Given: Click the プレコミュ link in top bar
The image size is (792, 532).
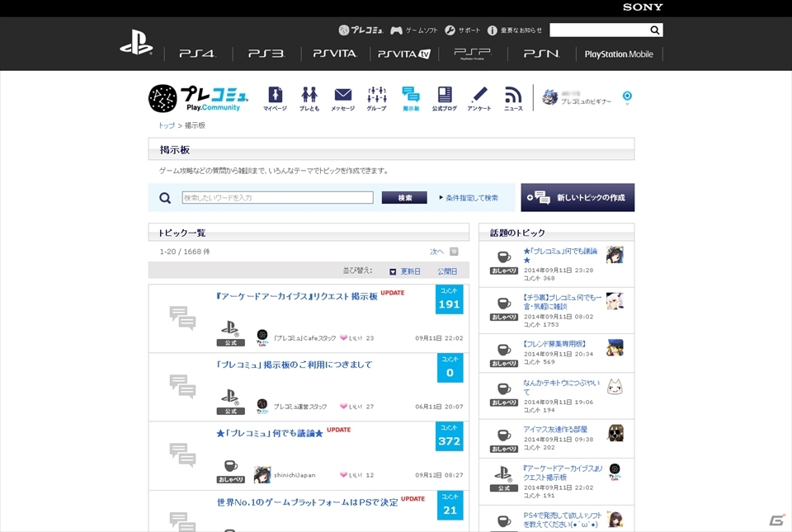Looking at the screenshot, I should pyautogui.click(x=361, y=31).
